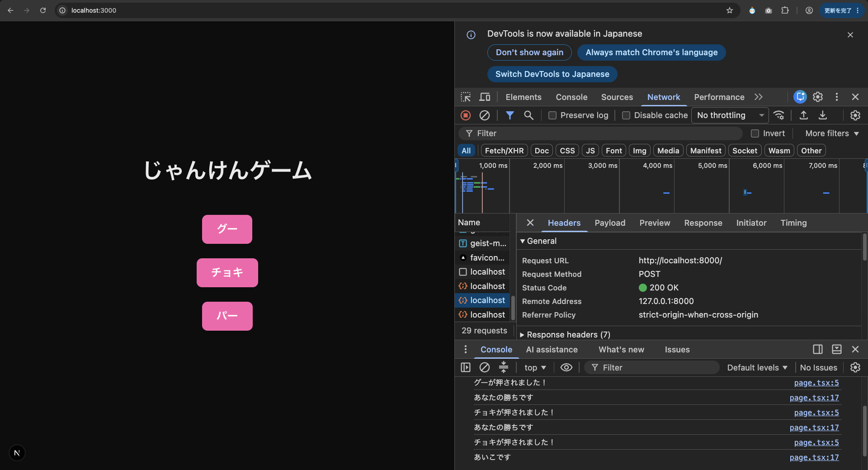Switch to the Elements tab
Image resolution: width=868 pixels, height=470 pixels.
524,97
